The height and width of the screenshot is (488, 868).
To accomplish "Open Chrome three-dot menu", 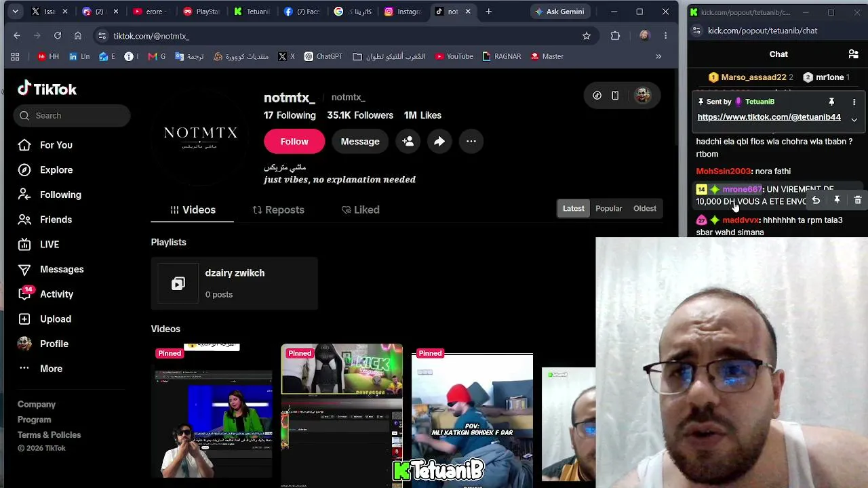I will pos(665,36).
